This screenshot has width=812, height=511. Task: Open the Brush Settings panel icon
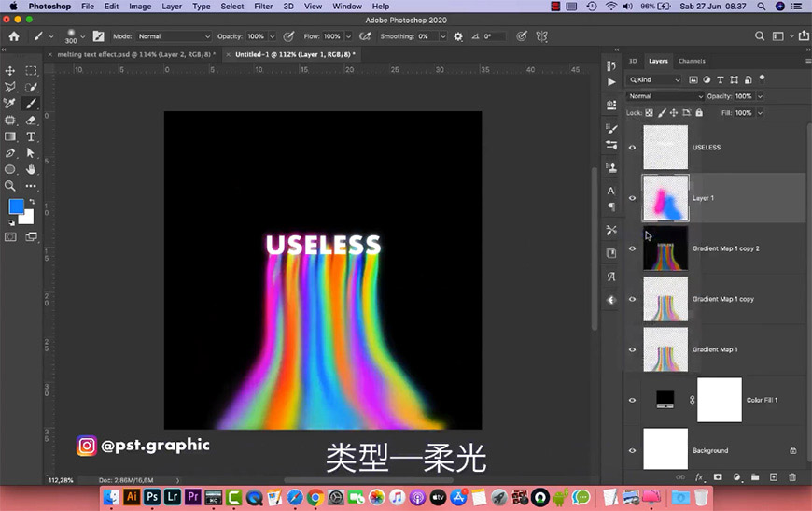98,36
